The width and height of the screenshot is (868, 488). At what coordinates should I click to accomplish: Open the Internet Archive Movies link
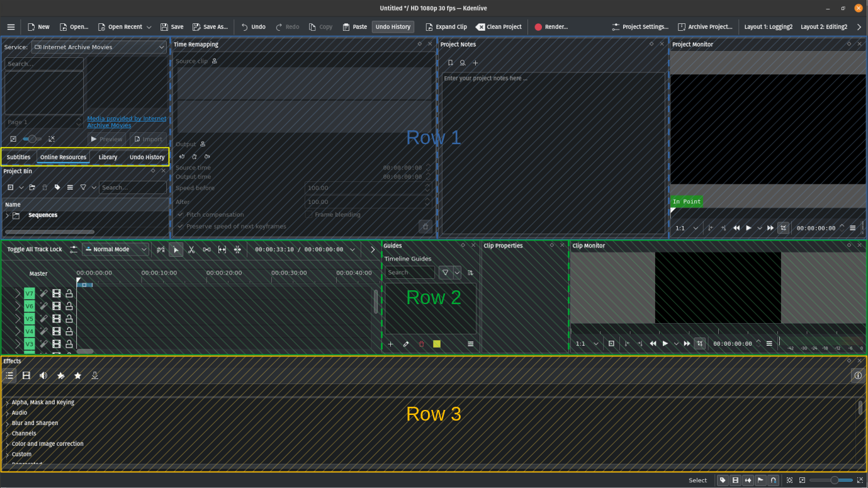(x=127, y=122)
